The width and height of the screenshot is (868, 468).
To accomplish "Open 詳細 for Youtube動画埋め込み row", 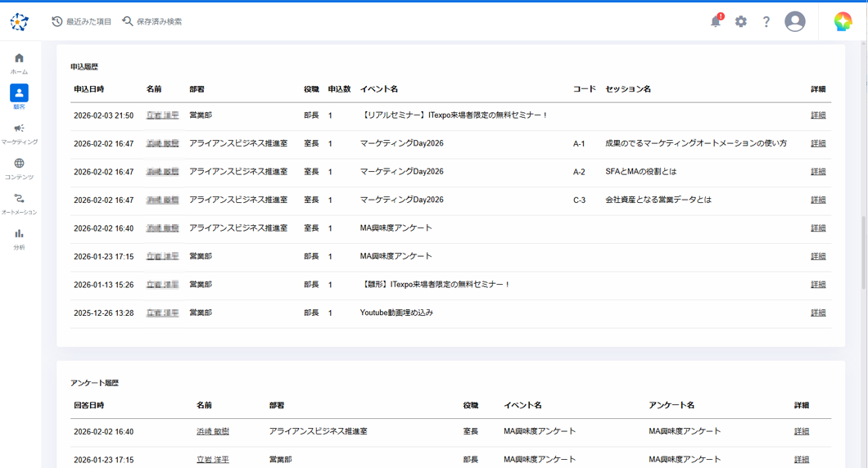I will point(818,313).
